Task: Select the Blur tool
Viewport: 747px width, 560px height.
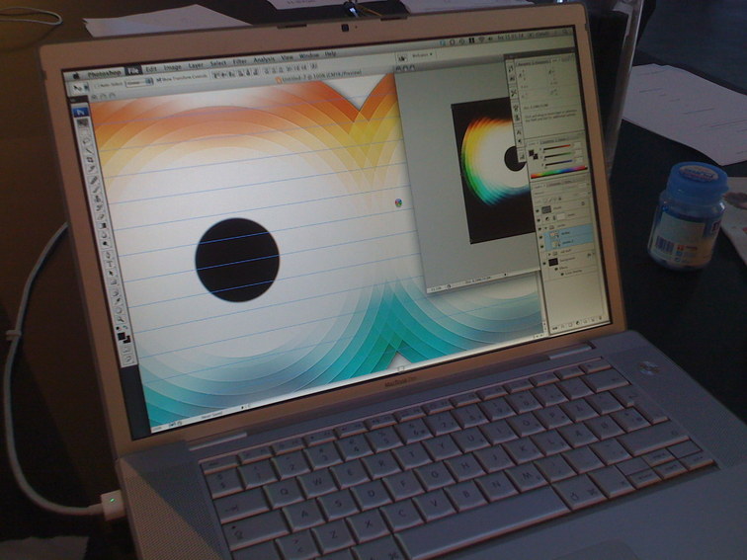Action: point(105,235)
